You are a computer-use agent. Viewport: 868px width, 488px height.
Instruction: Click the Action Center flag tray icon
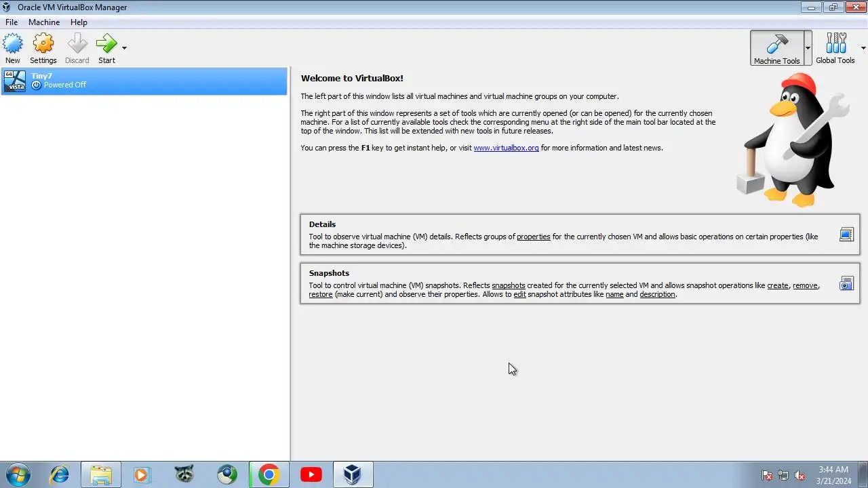tap(767, 475)
